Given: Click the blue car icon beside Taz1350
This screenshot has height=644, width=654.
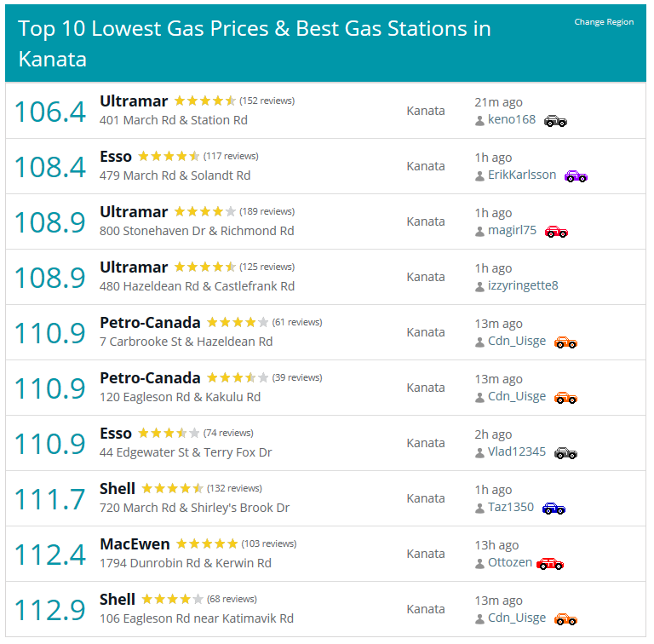Looking at the screenshot, I should [554, 509].
